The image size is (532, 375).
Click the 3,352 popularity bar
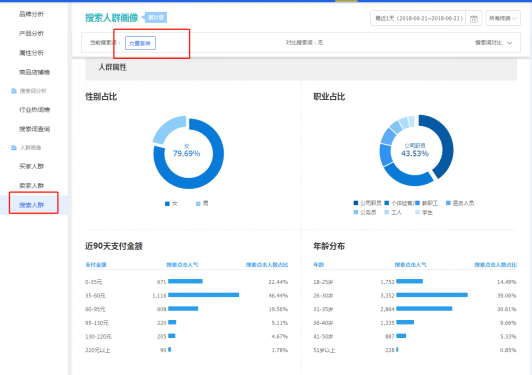coord(432,295)
